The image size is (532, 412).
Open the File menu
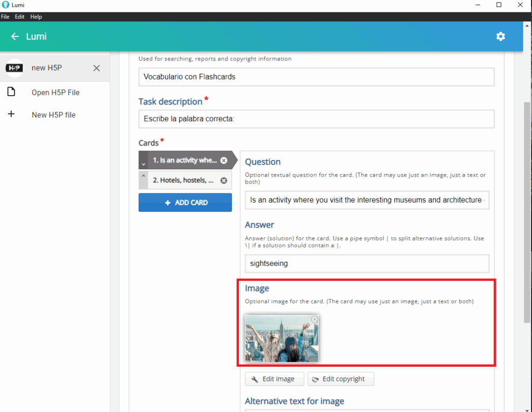pos(5,17)
